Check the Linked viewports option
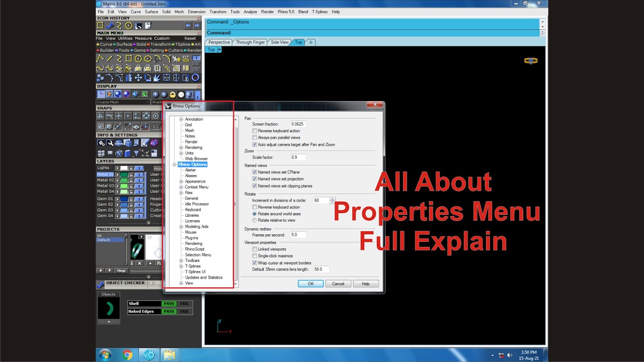Image resolution: width=644 pixels, height=362 pixels. (x=255, y=249)
